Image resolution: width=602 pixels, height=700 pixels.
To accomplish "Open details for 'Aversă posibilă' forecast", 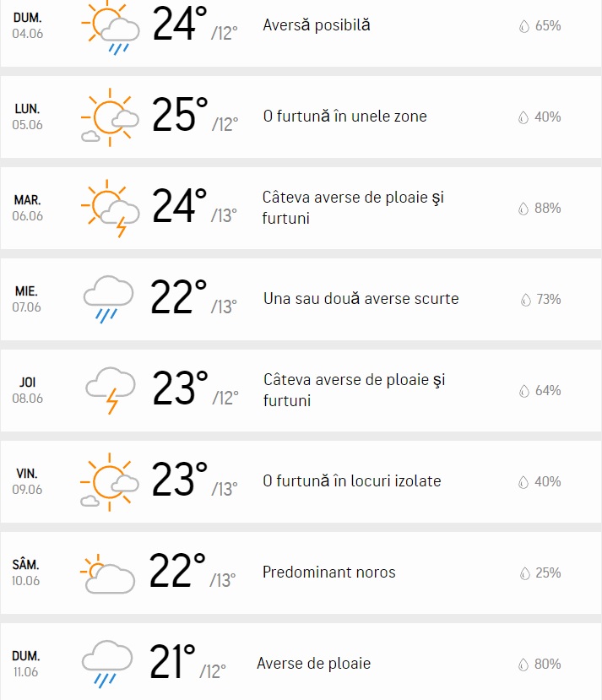I will (314, 25).
